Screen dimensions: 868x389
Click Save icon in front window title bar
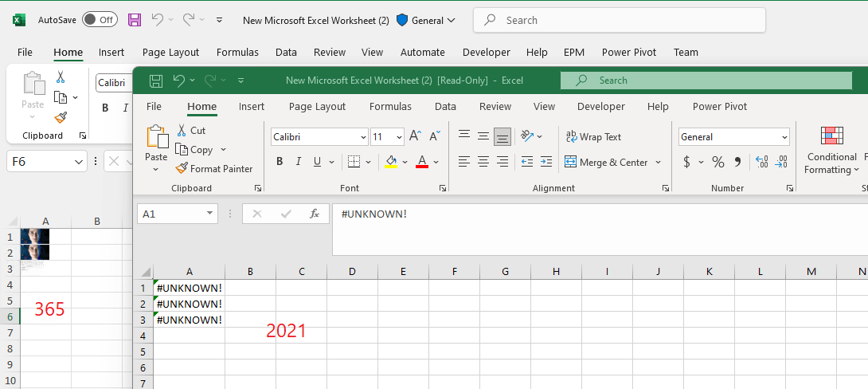coord(156,81)
